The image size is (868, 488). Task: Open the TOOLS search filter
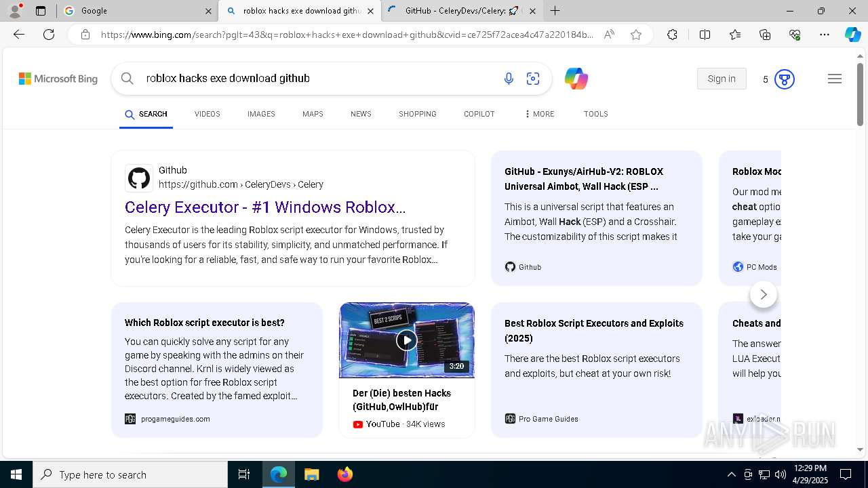point(596,114)
